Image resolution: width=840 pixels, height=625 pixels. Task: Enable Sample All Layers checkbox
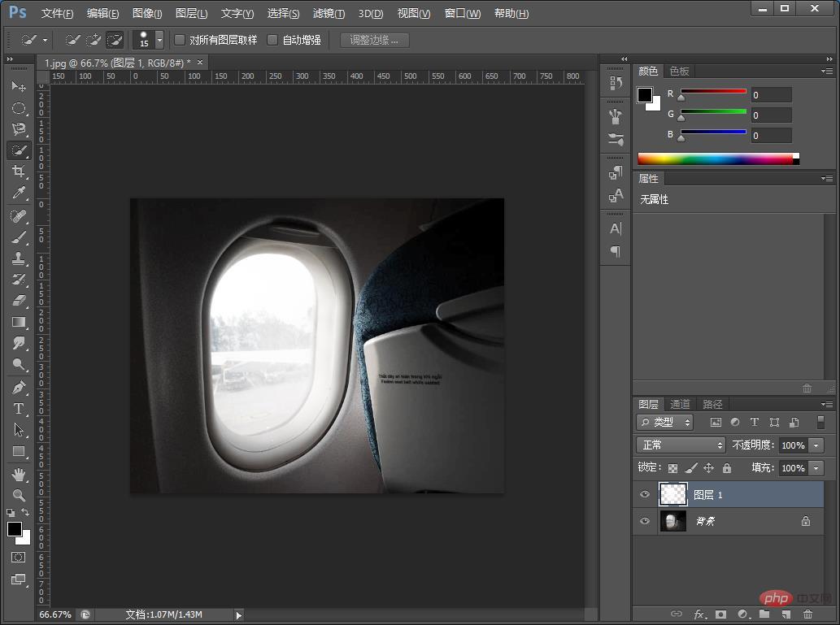(180, 40)
